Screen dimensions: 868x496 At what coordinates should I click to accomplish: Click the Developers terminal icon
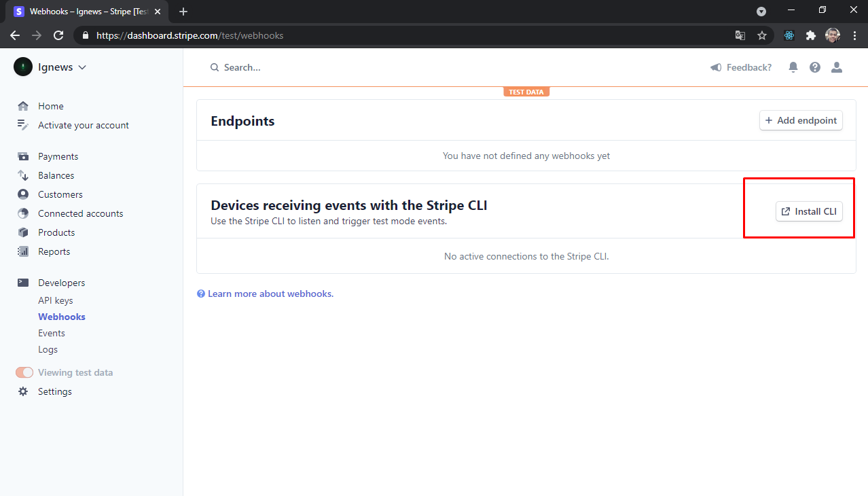(x=23, y=283)
